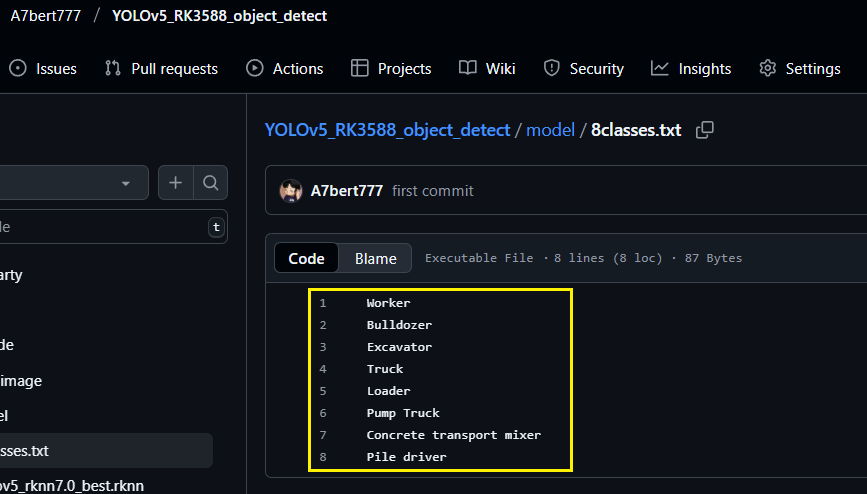Click the add file plus button
The image size is (867, 494).
pos(175,182)
